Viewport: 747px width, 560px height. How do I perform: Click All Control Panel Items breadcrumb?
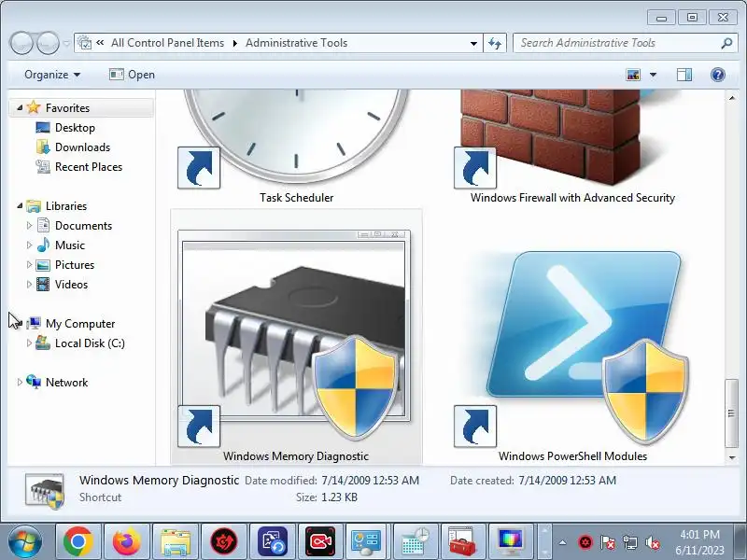click(x=167, y=43)
